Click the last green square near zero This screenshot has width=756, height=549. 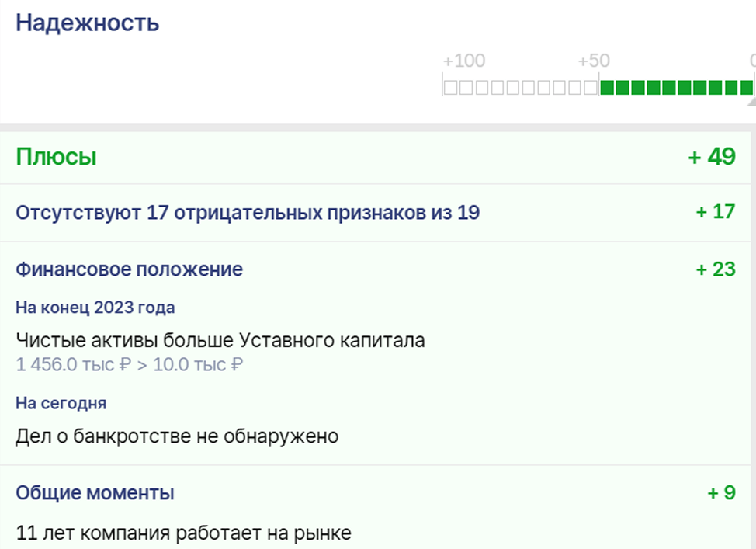[x=747, y=87]
